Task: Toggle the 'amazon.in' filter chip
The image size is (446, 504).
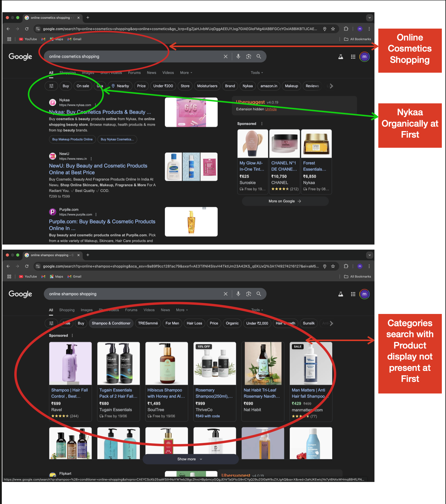Action: [269, 86]
